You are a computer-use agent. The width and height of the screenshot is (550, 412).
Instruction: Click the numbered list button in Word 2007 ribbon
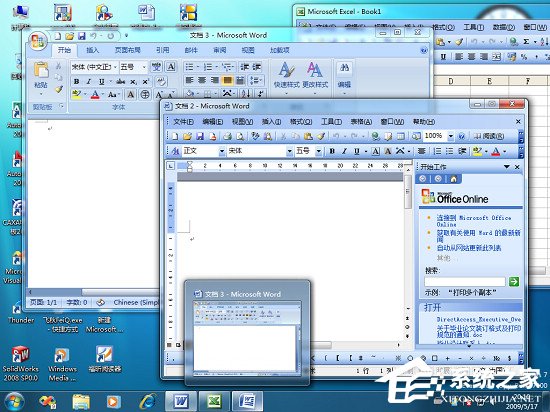point(208,67)
